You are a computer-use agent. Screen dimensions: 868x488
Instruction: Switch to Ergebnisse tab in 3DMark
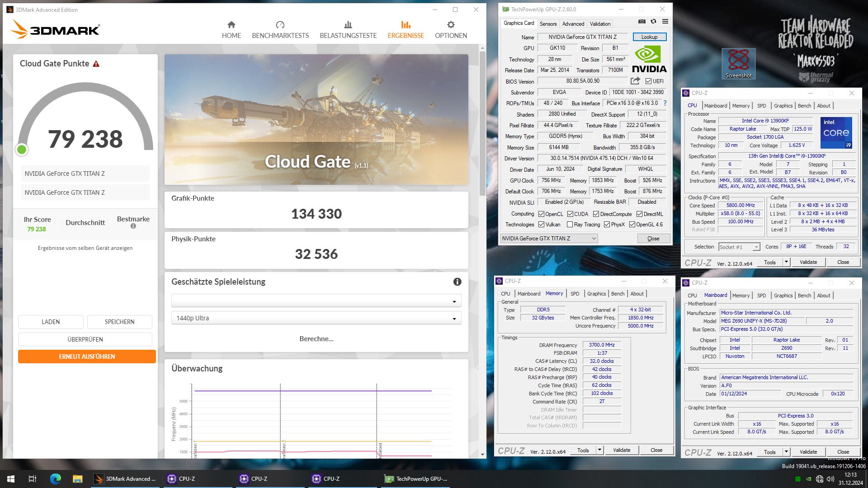pyautogui.click(x=406, y=30)
